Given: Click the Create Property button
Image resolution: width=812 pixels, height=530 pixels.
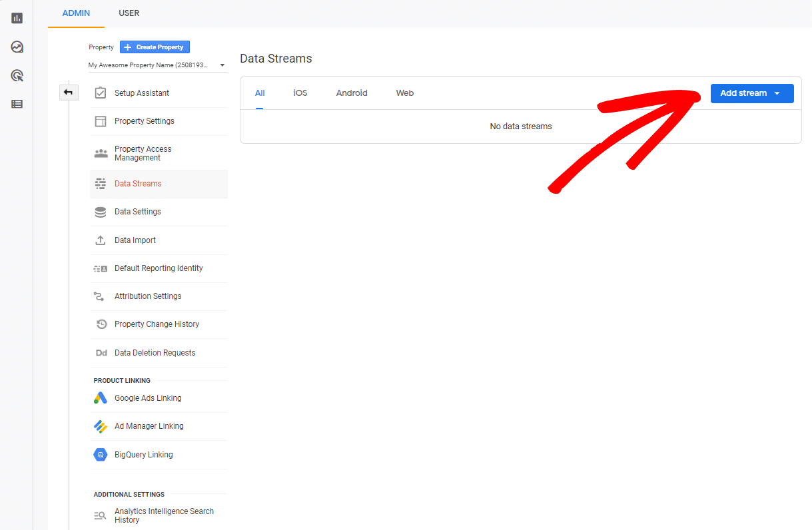Looking at the screenshot, I should (x=155, y=47).
